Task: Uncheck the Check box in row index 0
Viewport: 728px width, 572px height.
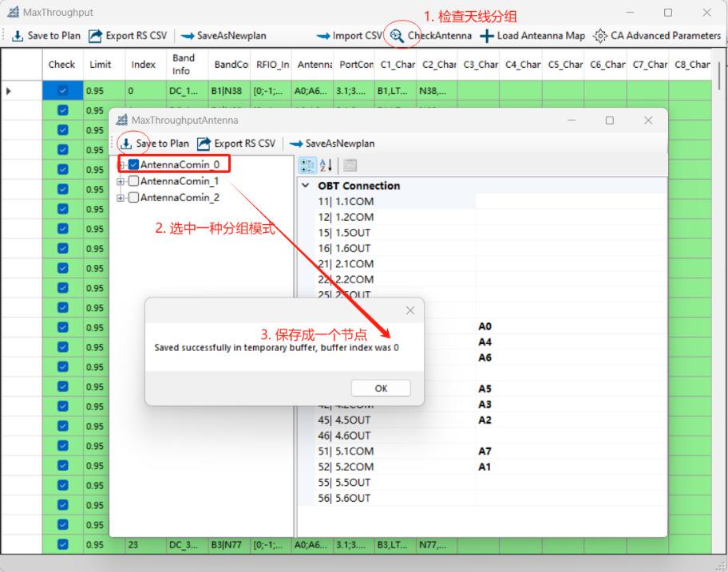Action: tap(63, 91)
